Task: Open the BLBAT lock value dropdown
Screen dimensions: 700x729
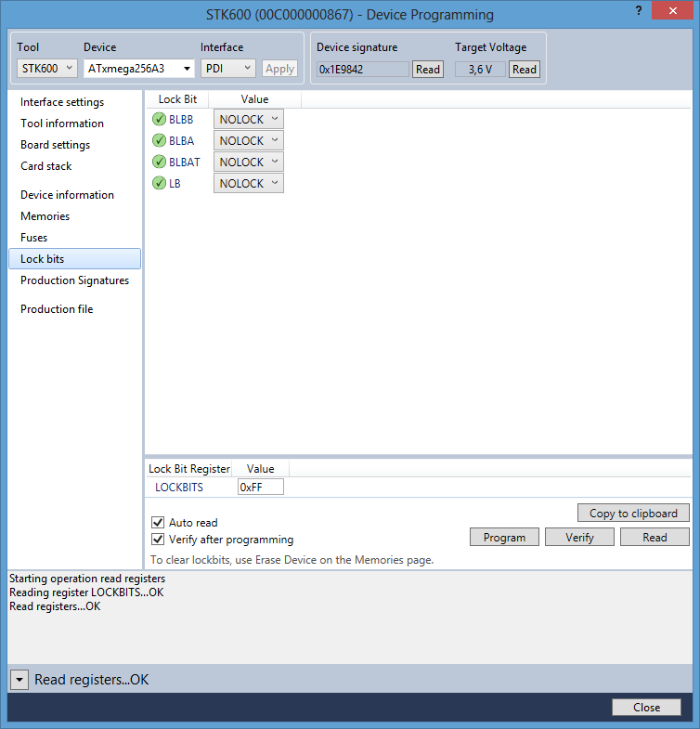Action: 249,162
